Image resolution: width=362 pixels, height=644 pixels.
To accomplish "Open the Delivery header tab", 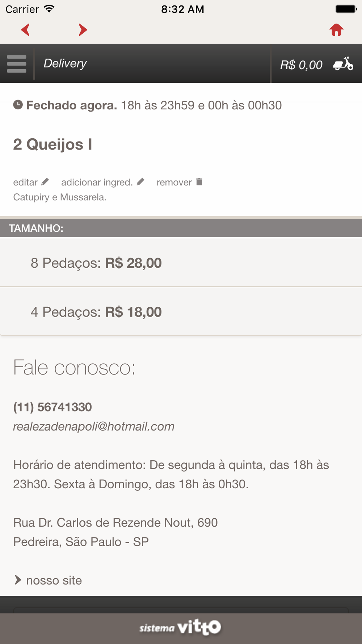I will pyautogui.click(x=65, y=63).
